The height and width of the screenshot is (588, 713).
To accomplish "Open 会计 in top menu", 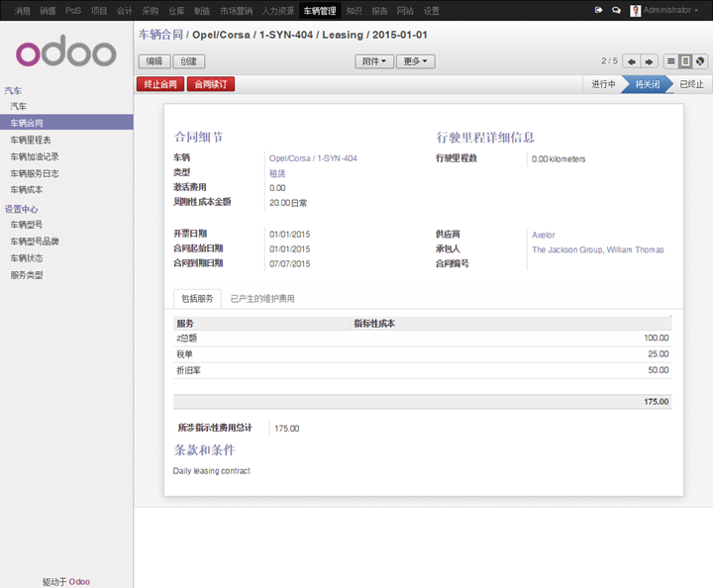I will pyautogui.click(x=124, y=11).
